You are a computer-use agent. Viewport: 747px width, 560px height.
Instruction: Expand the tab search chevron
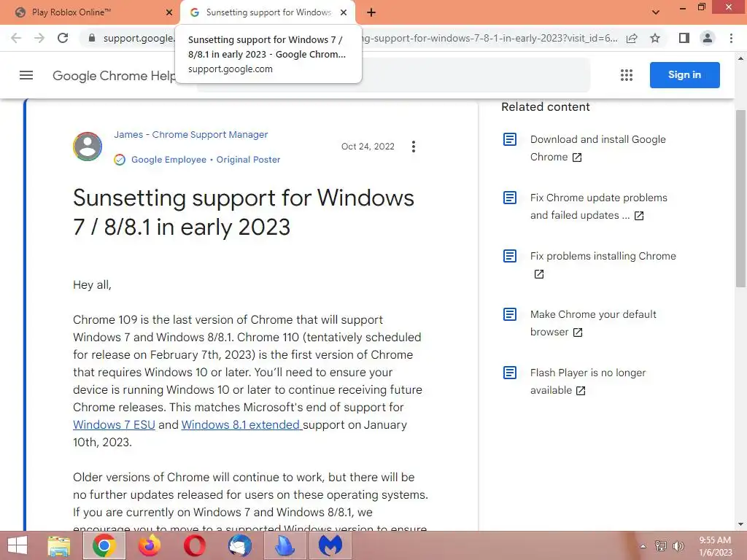656,12
